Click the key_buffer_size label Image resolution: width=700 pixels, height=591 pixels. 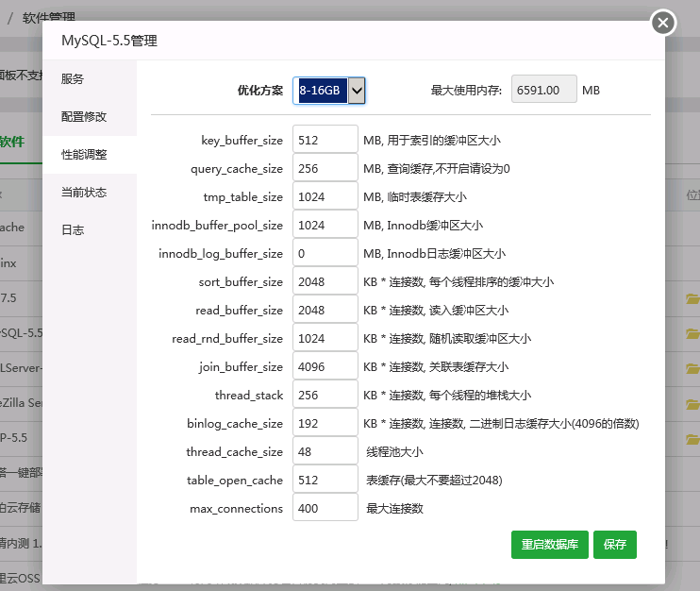(x=242, y=141)
